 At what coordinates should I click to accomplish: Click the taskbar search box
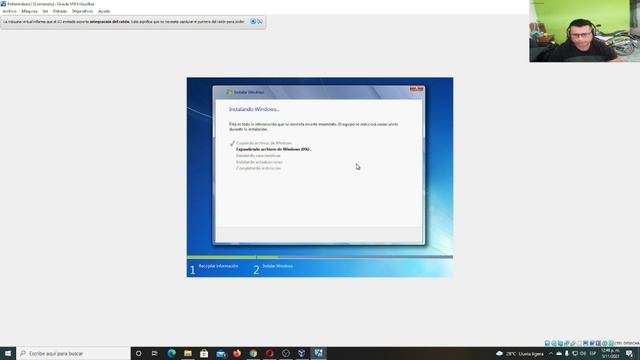[x=73, y=353]
